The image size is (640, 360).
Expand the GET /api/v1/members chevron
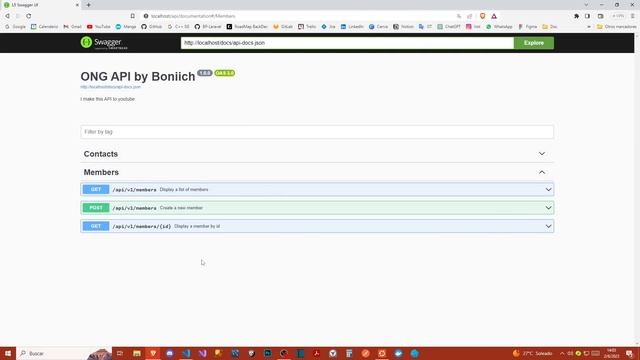pos(548,189)
